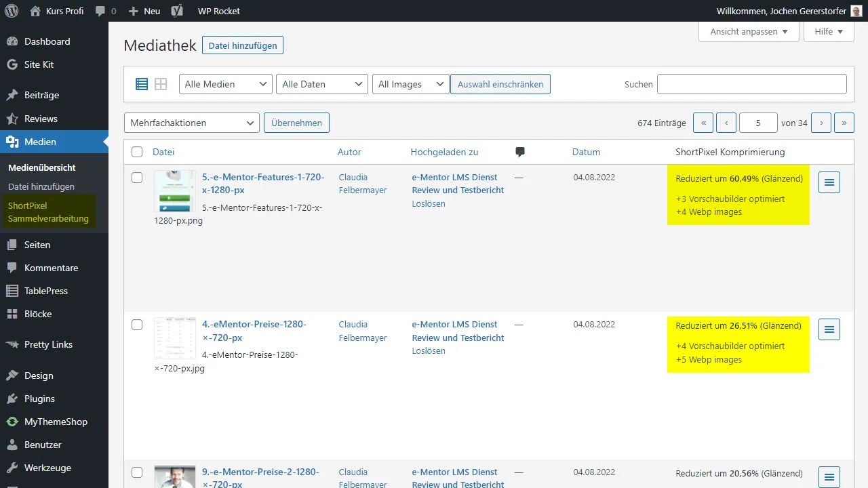Open ShortPixel actions for 4.-eMentor-Preise image
Screen dimensions: 868x488
pos(829,329)
